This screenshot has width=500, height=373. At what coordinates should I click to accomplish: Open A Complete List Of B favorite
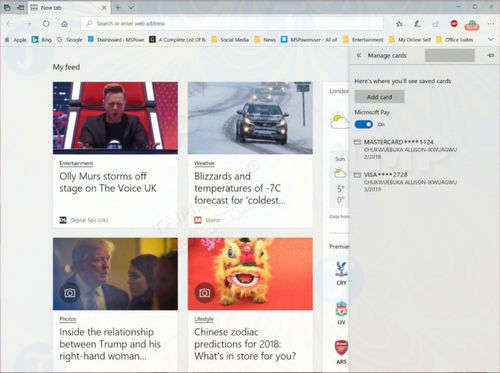[x=177, y=40]
